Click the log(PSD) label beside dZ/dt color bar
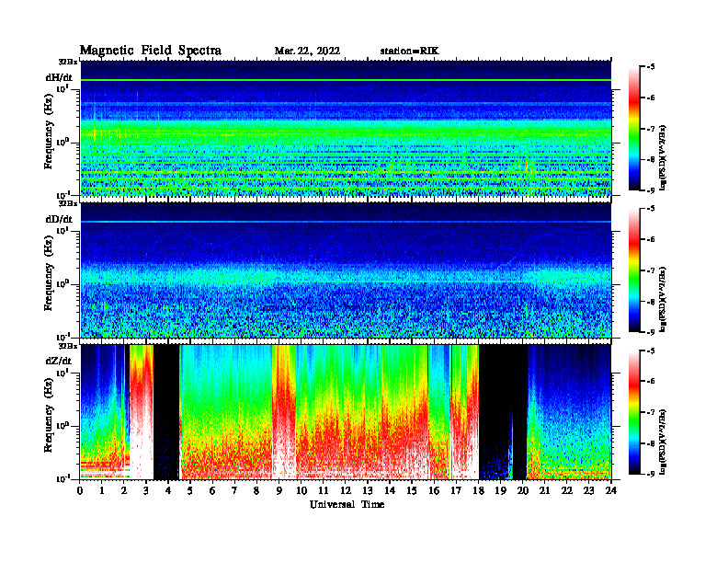 [664, 442]
